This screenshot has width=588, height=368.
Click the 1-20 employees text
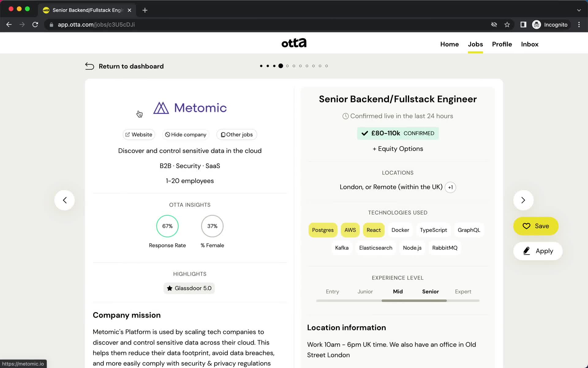click(x=190, y=181)
